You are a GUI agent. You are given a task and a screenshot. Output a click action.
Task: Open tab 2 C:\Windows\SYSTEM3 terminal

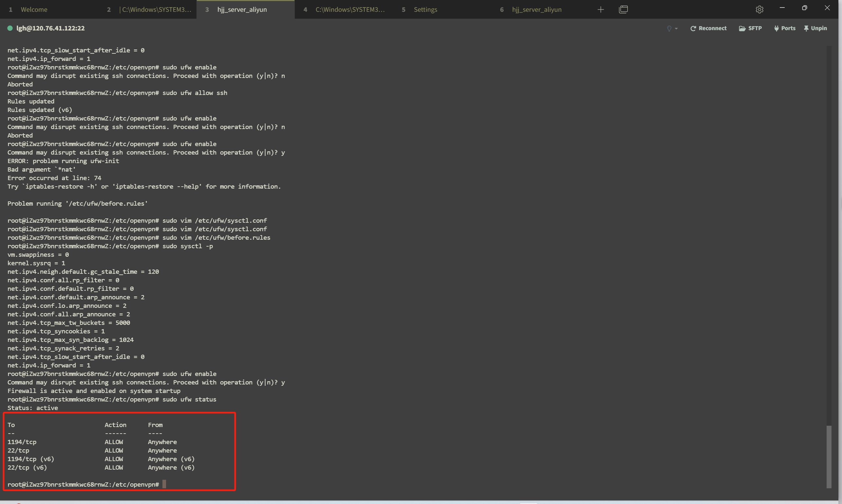147,9
